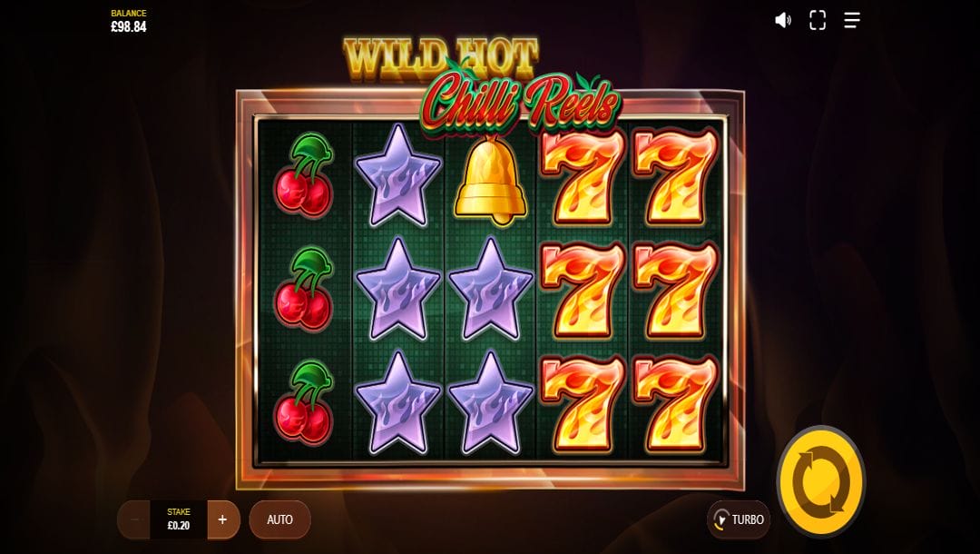
Task: Enable Turbo mode
Action: click(739, 519)
